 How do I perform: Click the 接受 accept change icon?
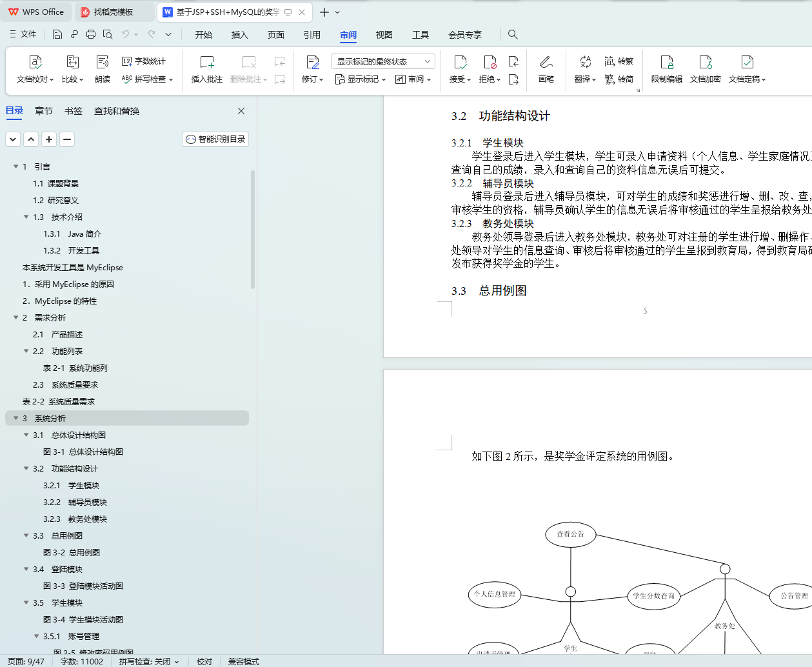460,62
